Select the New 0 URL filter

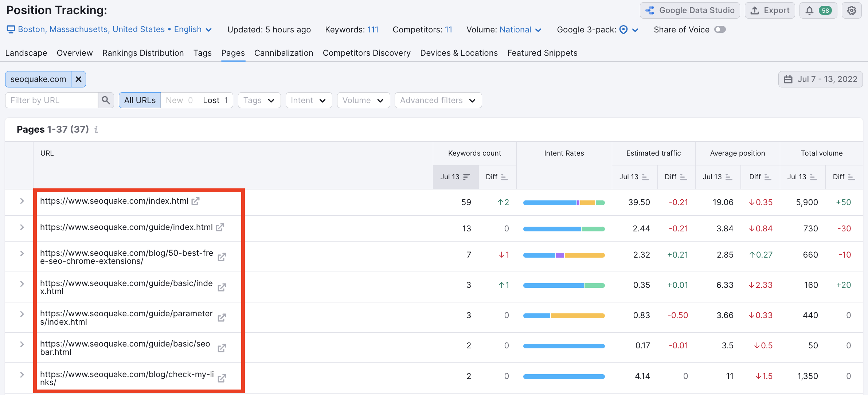coord(179,100)
